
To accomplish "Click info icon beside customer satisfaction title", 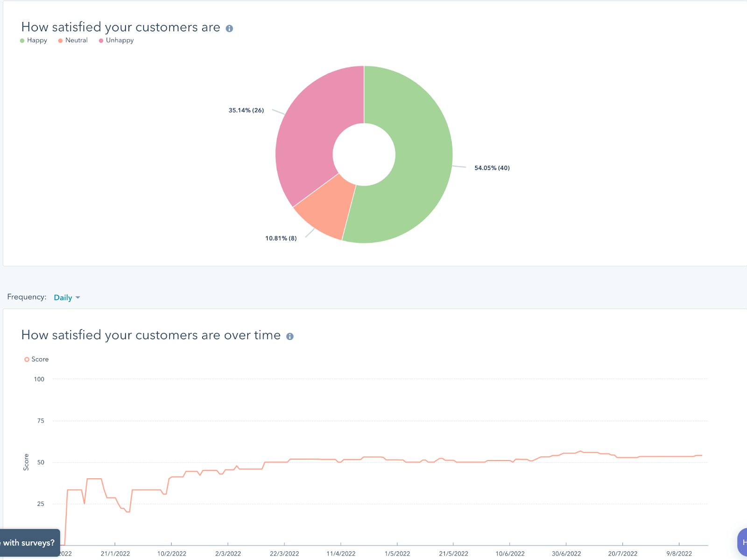I will pos(229,28).
